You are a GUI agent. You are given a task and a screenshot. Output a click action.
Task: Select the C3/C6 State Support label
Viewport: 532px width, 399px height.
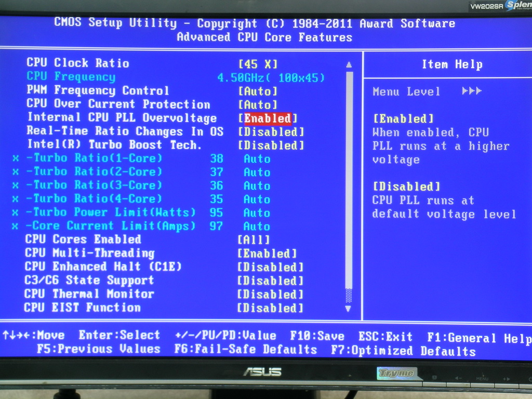89,280
